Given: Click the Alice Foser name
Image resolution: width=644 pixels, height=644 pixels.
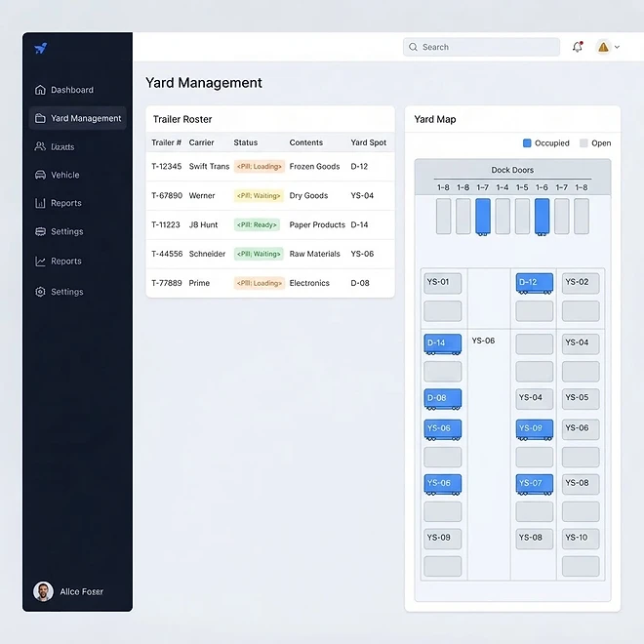Looking at the screenshot, I should 81,592.
